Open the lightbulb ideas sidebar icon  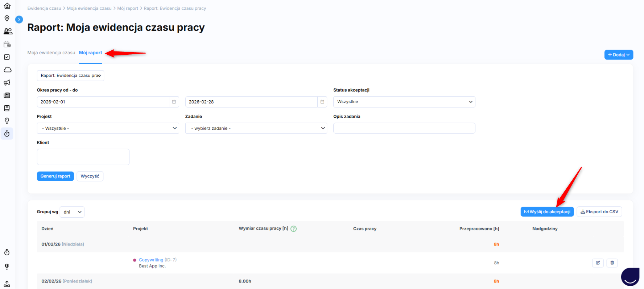click(7, 121)
